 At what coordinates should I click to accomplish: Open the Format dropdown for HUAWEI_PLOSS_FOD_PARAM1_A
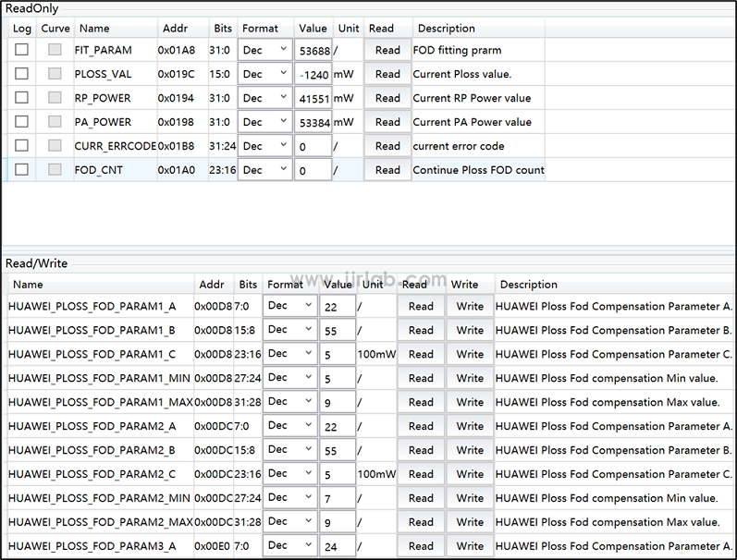290,306
